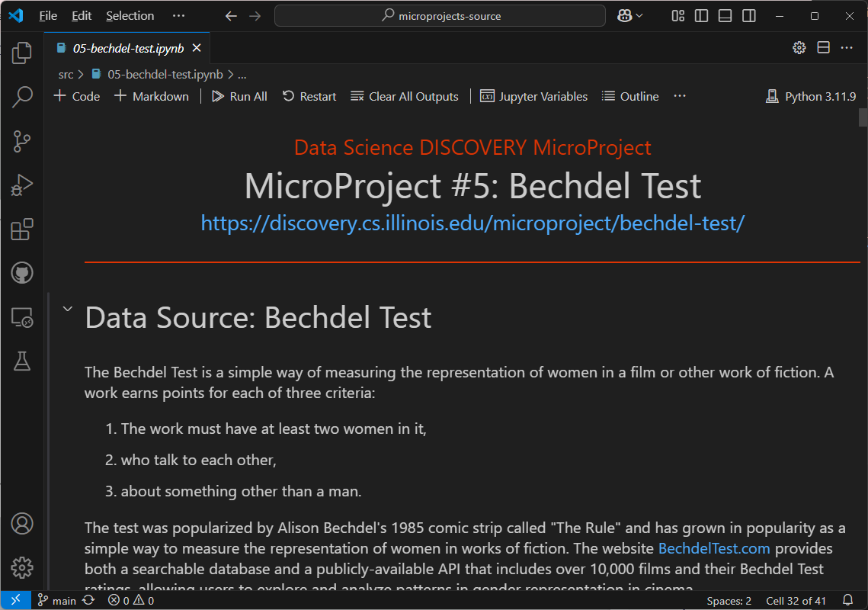
Task: Collapse the Data Source: Bechdel Test section
Action: pos(68,309)
